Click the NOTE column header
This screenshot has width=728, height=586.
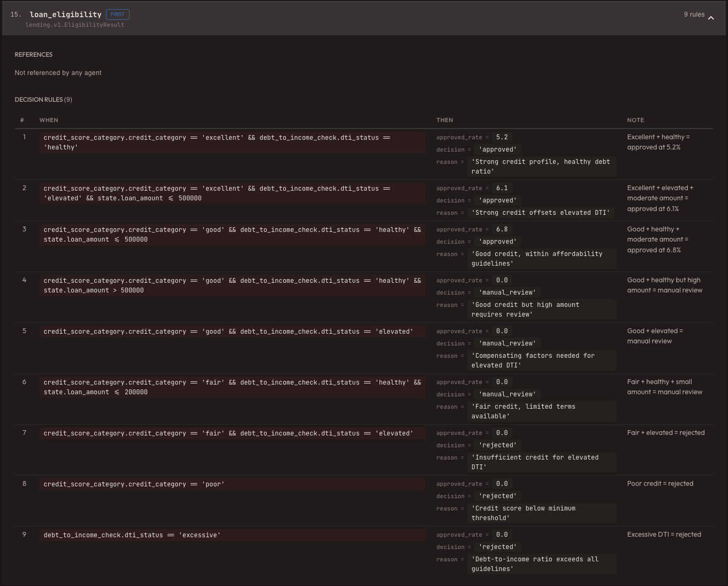(635, 120)
